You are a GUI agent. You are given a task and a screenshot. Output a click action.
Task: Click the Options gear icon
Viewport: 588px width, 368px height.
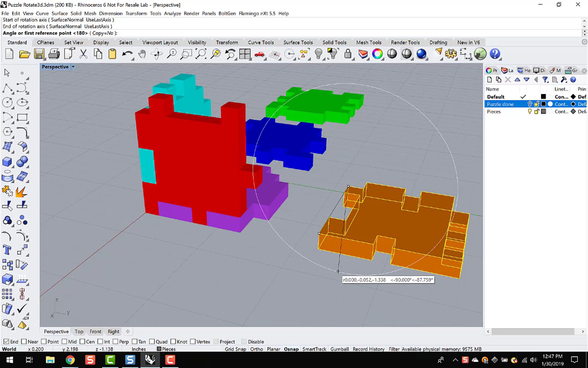pyautogui.click(x=451, y=54)
